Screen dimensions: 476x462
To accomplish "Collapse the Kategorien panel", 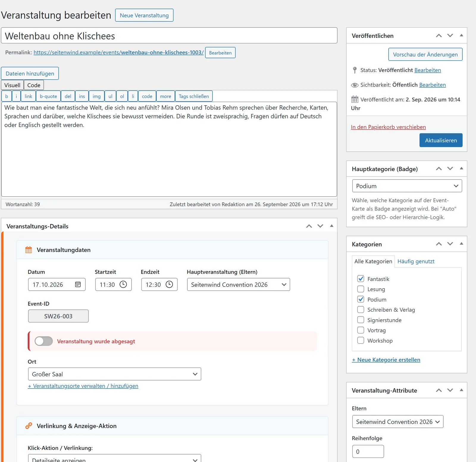I will point(461,244).
